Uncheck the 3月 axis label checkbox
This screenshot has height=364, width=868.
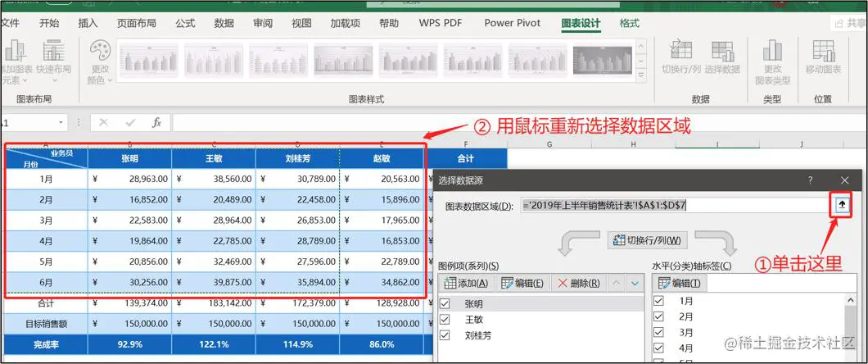658,332
